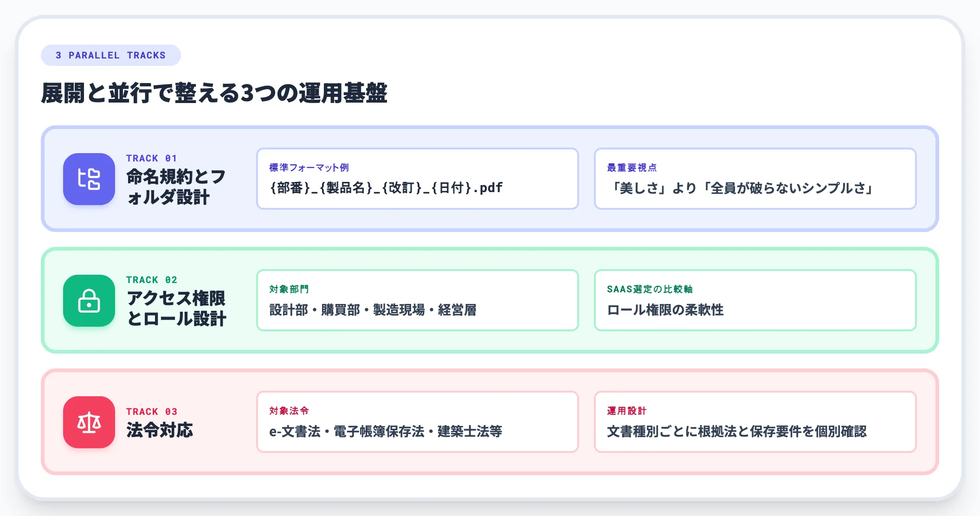Image resolution: width=980 pixels, height=516 pixels.
Task: Click the text ロール権限の柔軟性
Action: click(x=665, y=310)
